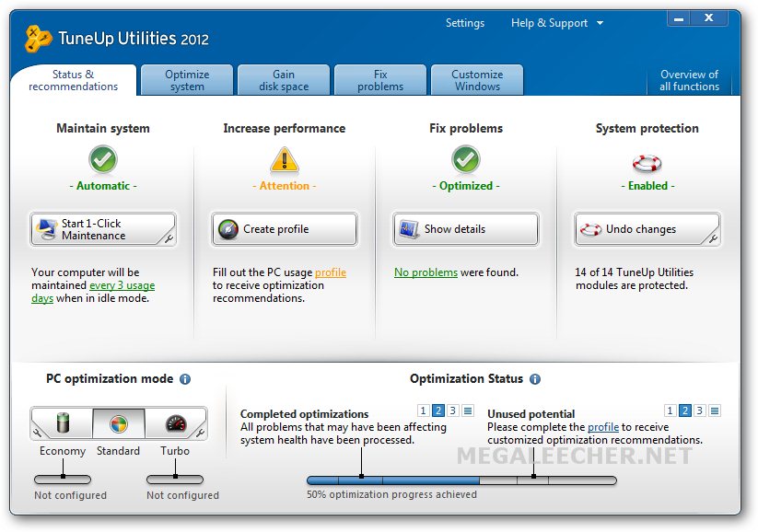This screenshot has width=758, height=532.
Task: Open Undo changes settings wrench
Action: (x=713, y=237)
